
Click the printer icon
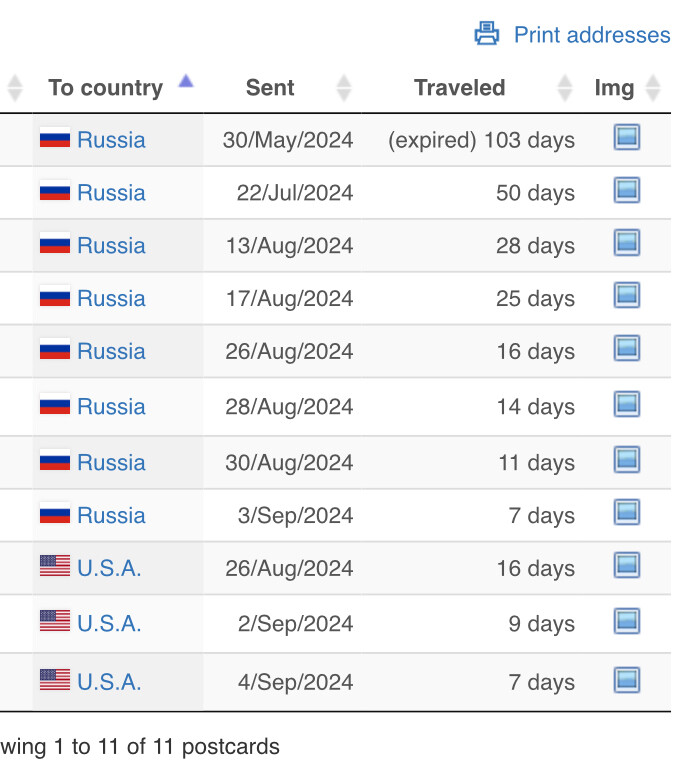(487, 34)
